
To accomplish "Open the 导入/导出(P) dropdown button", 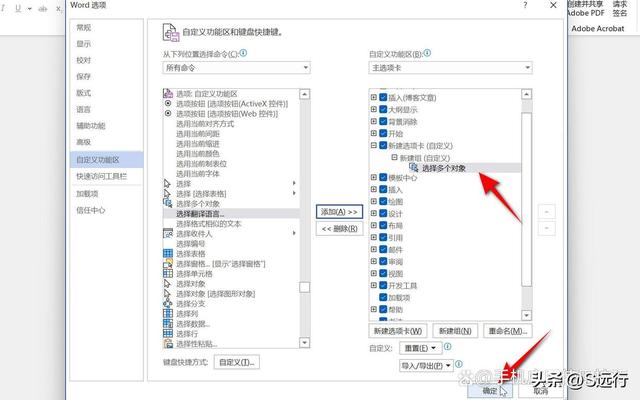I will pos(426,365).
